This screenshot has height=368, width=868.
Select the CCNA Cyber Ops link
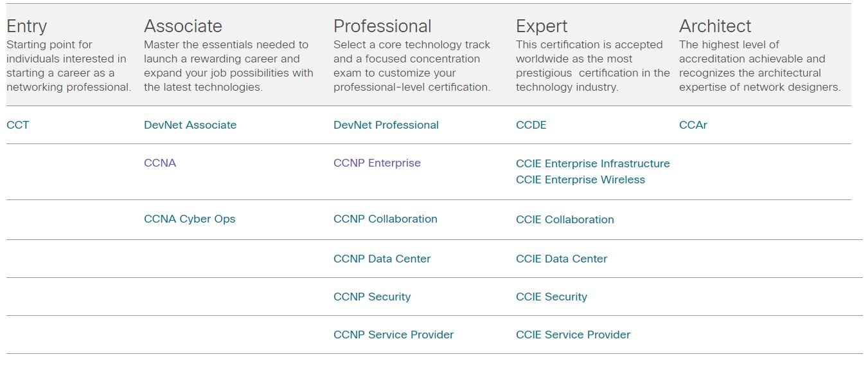190,219
